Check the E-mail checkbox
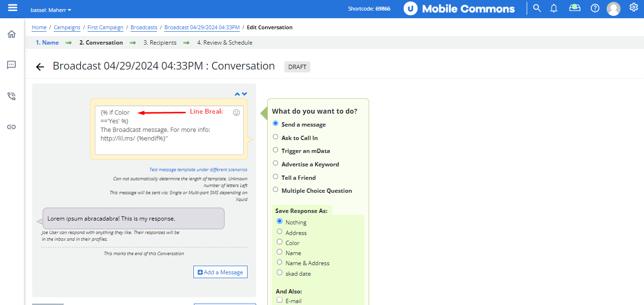This screenshot has height=305, width=644. tap(280, 300)
